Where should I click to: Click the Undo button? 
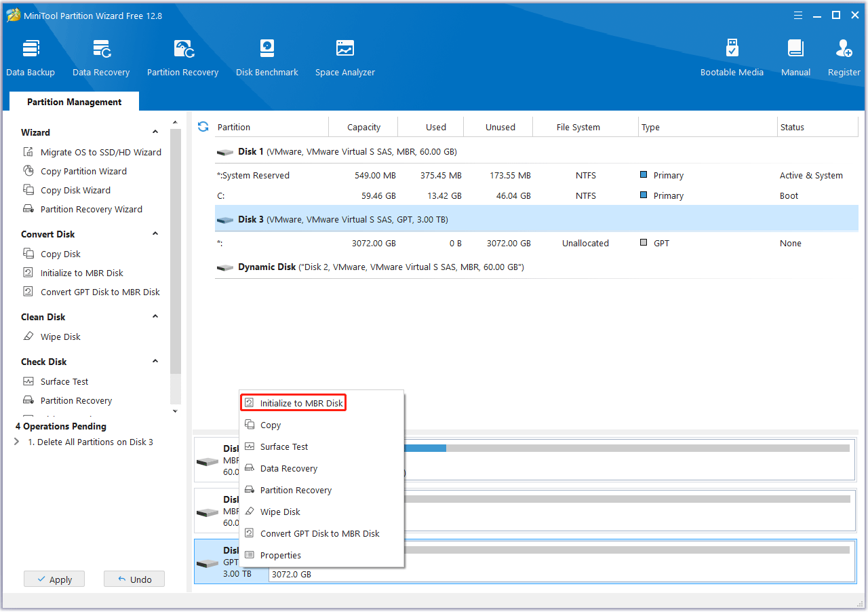[134, 579]
